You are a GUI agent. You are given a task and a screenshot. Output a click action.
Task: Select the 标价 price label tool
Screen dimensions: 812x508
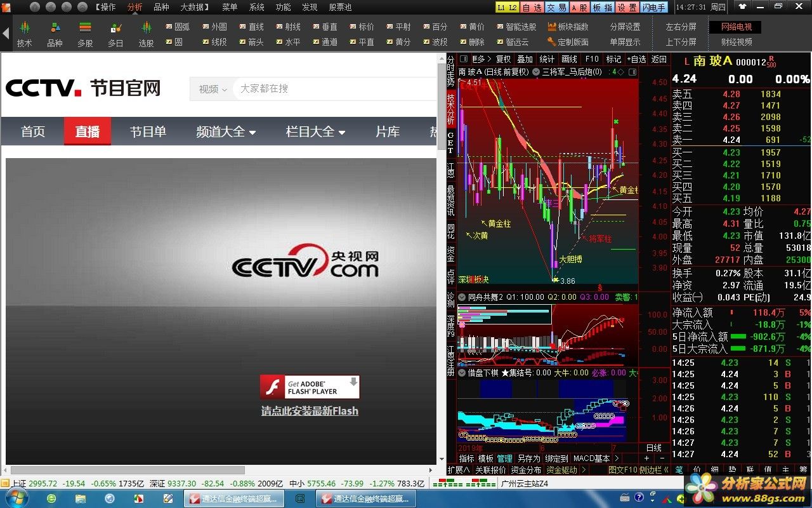point(362,27)
